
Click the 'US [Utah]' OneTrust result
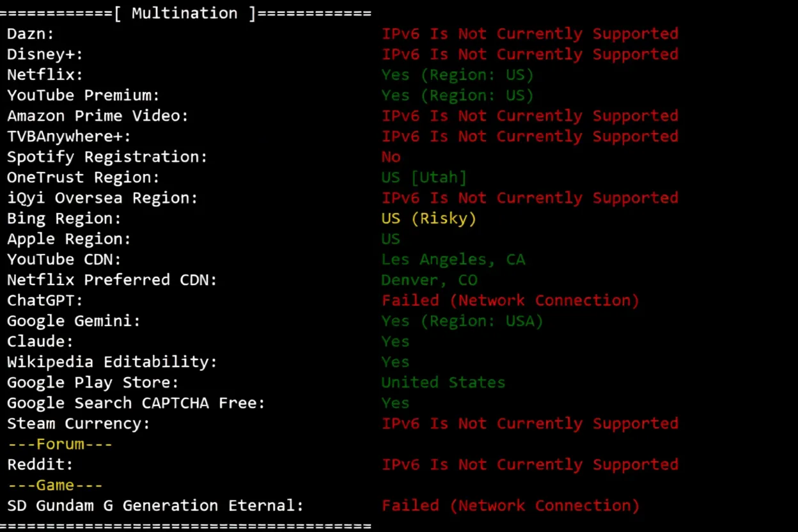pos(424,177)
